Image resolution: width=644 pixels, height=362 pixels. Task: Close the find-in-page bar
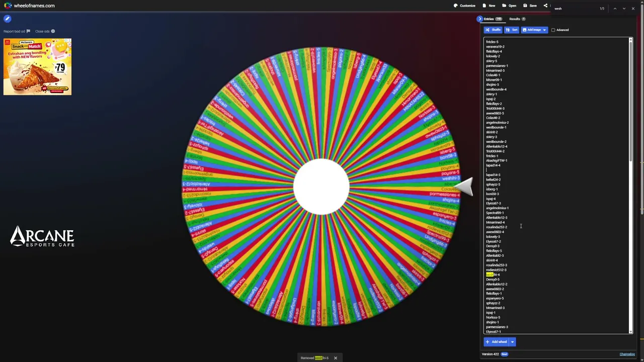pyautogui.click(x=633, y=9)
